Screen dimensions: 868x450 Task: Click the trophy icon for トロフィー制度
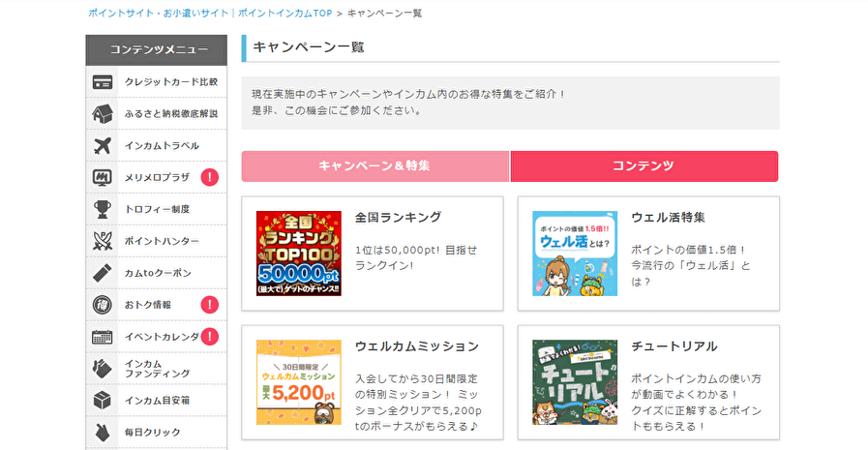pos(103,209)
